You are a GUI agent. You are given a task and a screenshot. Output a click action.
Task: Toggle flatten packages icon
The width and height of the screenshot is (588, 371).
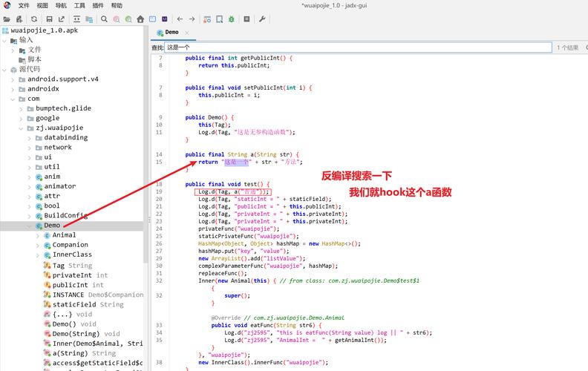[x=89, y=19]
